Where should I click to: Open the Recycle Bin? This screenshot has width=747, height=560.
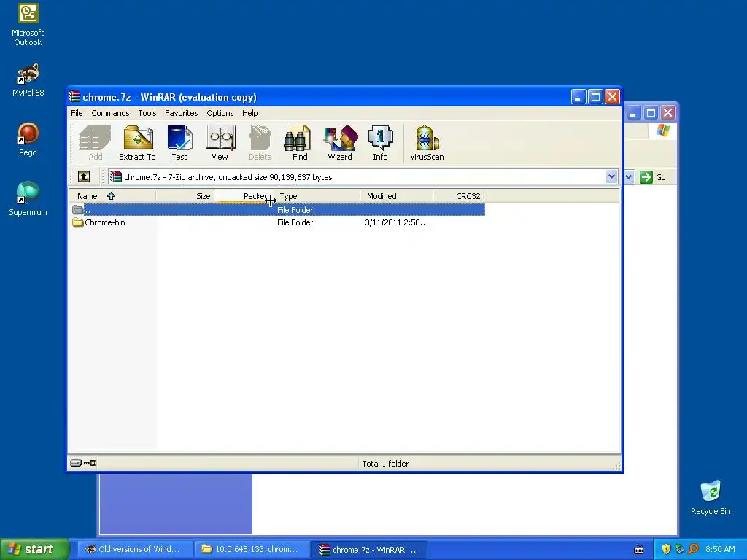pos(711,497)
